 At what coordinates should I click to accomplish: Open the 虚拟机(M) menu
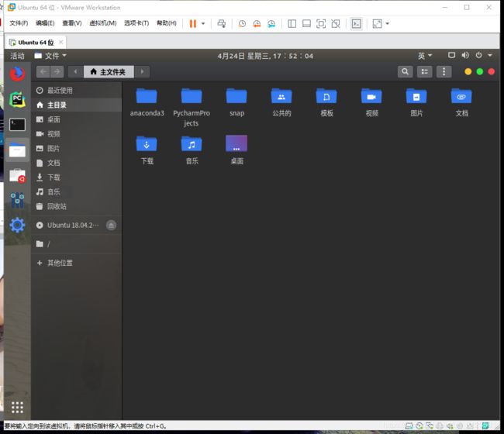102,24
